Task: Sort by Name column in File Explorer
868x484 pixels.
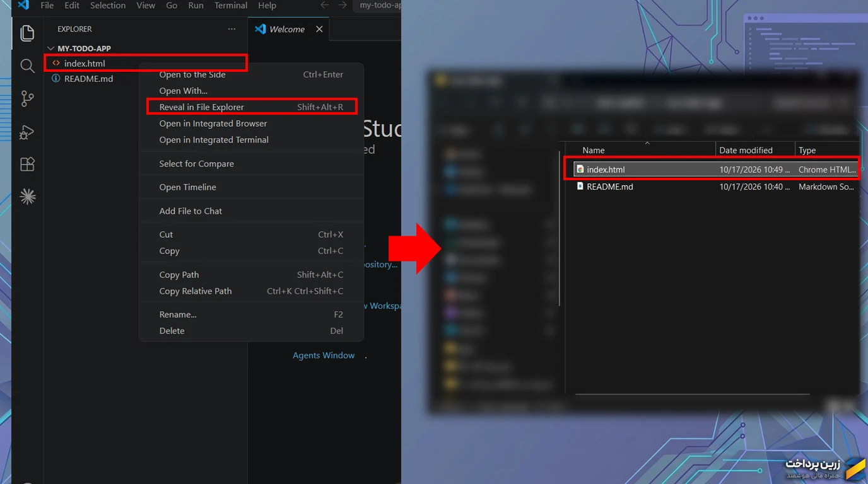Action: 642,150
